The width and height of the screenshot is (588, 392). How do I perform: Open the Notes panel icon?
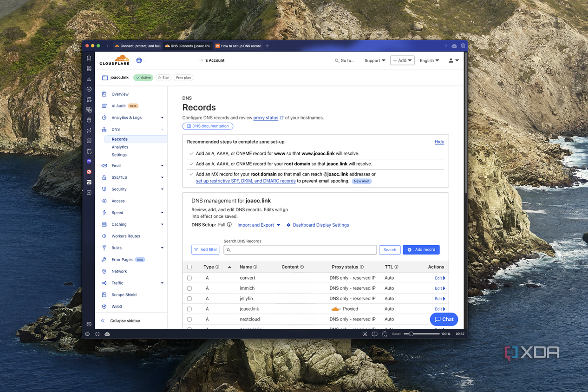click(x=89, y=99)
